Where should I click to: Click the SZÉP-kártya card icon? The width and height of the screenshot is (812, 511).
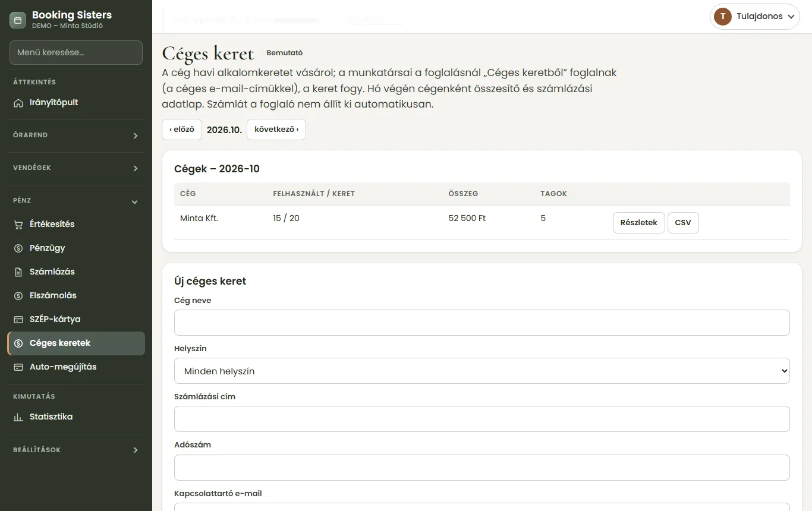coord(18,320)
